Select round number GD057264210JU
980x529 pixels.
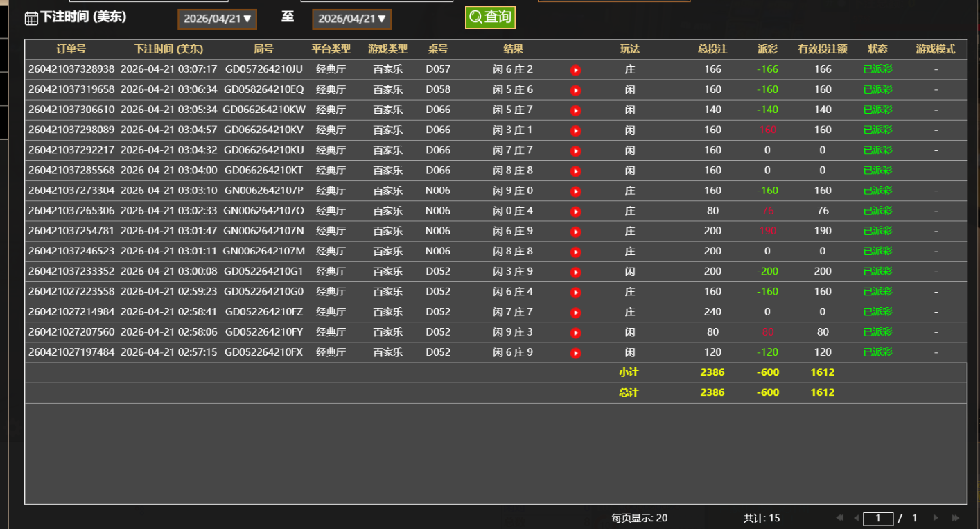(x=264, y=69)
